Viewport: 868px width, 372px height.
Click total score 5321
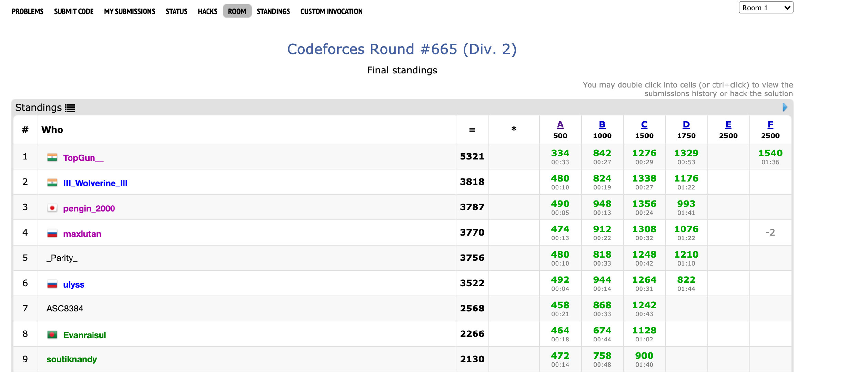tap(472, 156)
